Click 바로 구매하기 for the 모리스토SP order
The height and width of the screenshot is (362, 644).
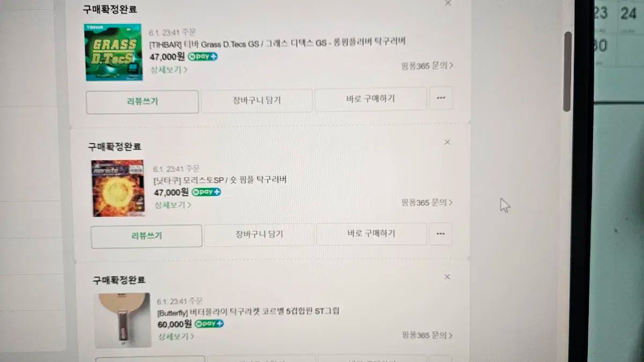tap(371, 234)
